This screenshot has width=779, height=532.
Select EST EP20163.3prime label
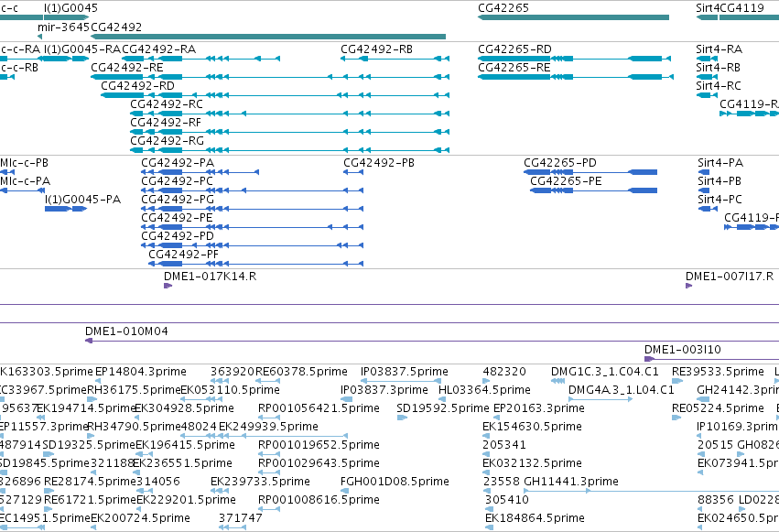[539, 408]
